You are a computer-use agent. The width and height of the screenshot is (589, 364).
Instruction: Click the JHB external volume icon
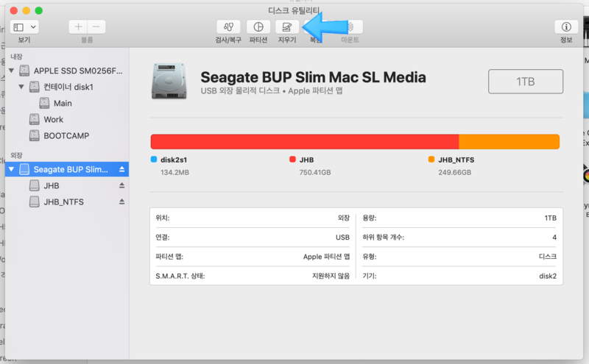[x=35, y=185]
